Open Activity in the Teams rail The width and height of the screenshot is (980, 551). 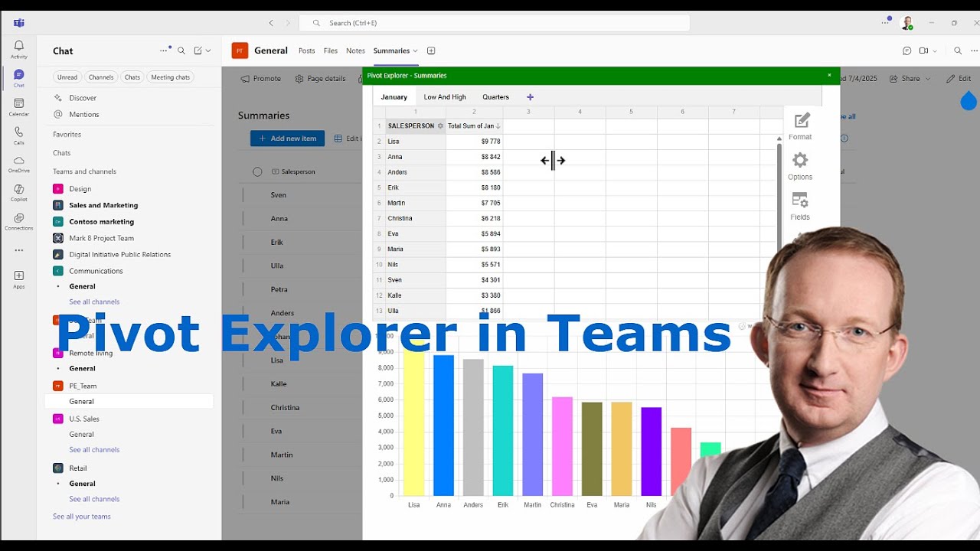[19, 50]
